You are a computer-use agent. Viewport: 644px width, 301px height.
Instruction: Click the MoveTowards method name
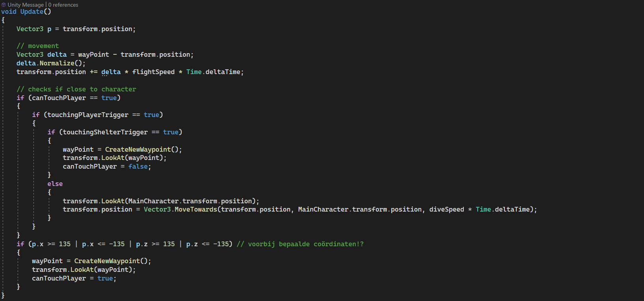[x=196, y=209]
